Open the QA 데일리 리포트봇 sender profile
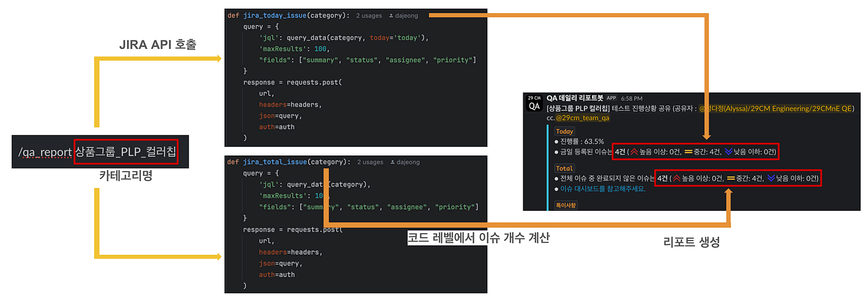This screenshot has height=300, width=868. point(575,98)
